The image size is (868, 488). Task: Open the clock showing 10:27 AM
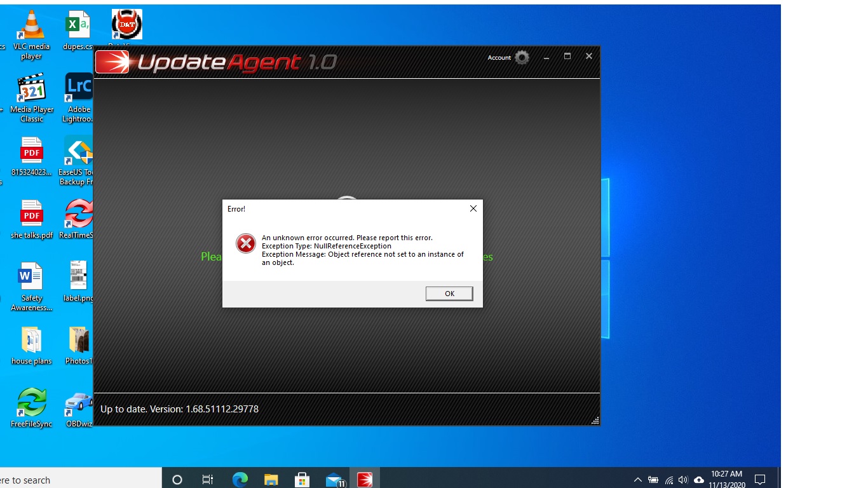[x=727, y=479]
